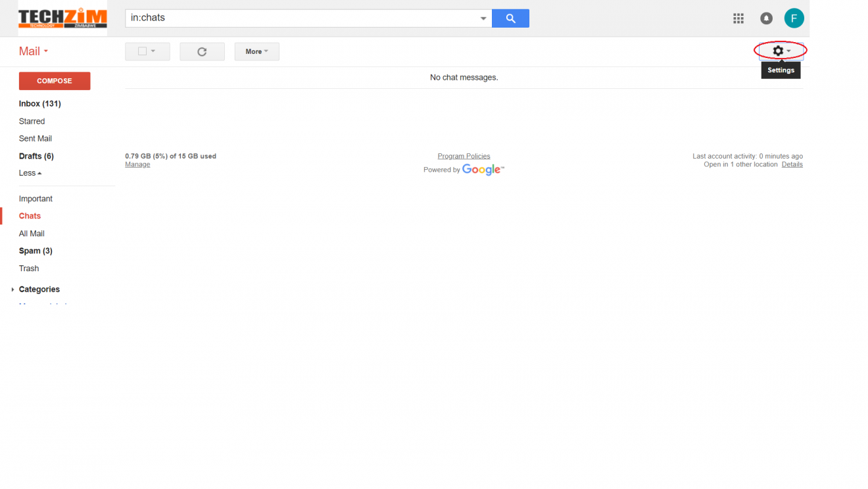Open the select messages dropdown arrow
868x489 pixels.
(153, 51)
